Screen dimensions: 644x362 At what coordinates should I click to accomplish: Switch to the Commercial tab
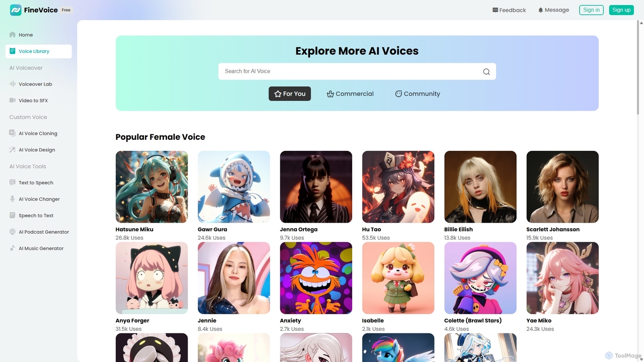click(x=350, y=94)
